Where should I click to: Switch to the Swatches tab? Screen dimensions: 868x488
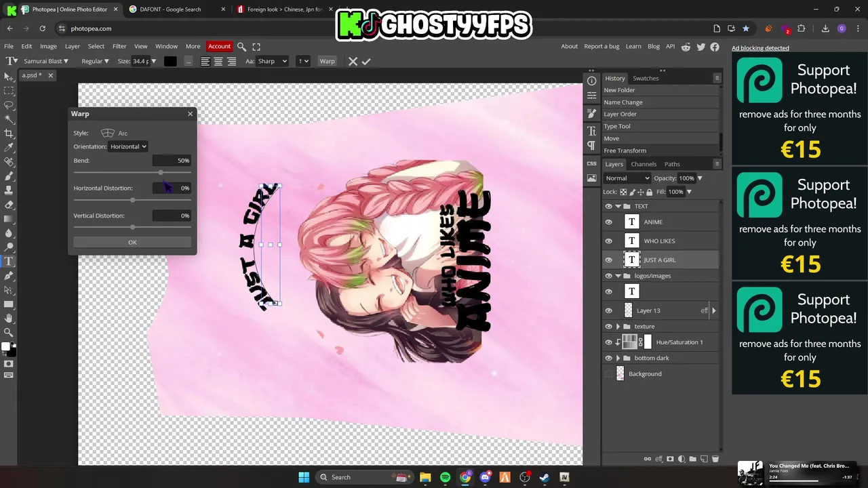646,78
